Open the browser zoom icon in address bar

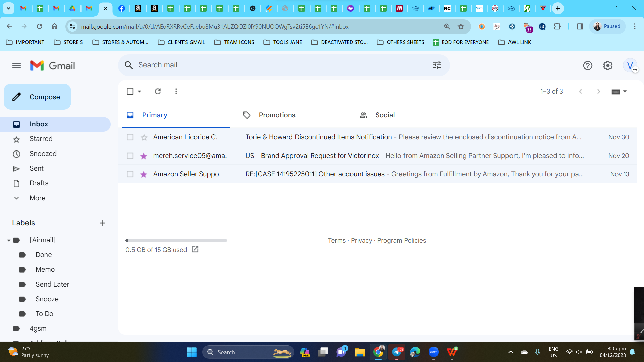point(447,26)
